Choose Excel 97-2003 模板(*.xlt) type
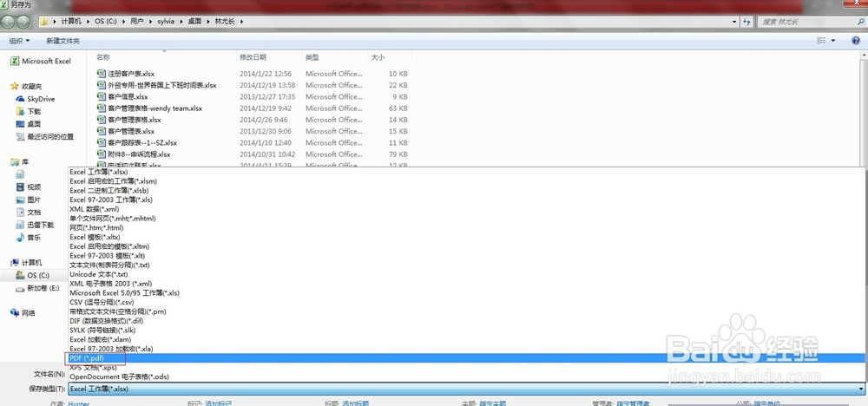Viewport: 868px width, 406px height. click(x=466, y=256)
